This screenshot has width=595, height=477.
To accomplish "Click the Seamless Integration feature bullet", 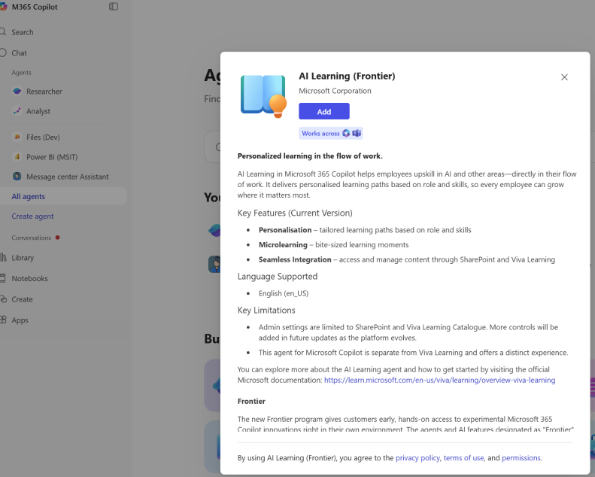I will [407, 260].
